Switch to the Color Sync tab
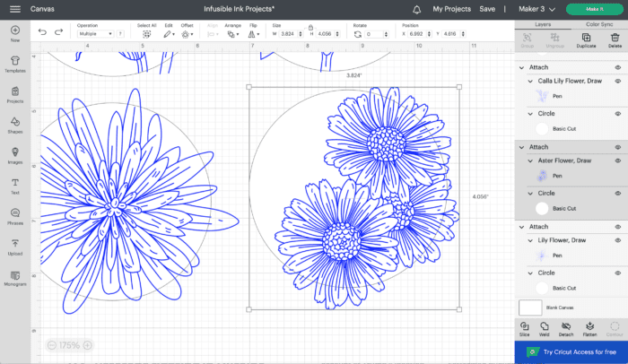This screenshot has height=364, width=628. (598, 24)
